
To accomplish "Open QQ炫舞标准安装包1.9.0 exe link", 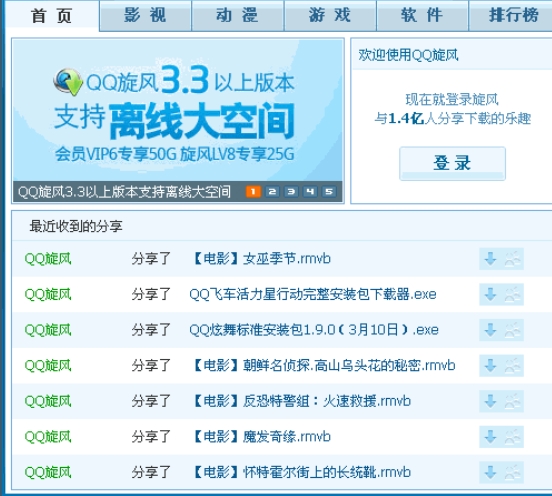I will [x=314, y=330].
